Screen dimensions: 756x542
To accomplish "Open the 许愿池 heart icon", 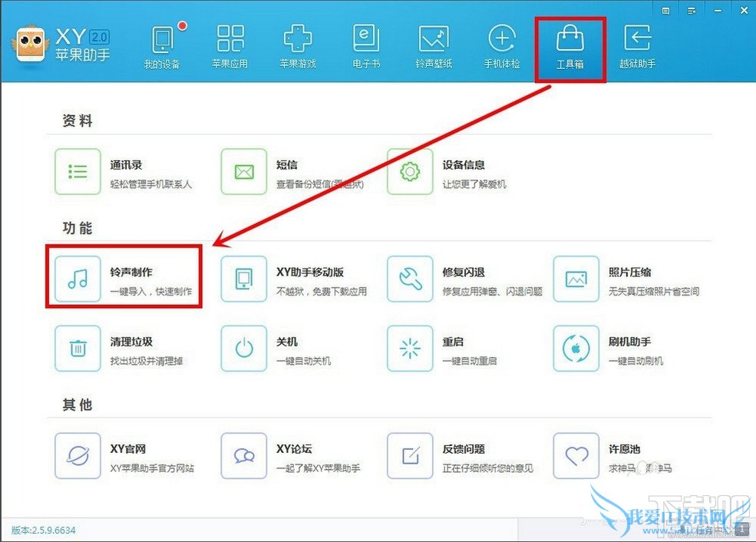I will click(x=576, y=456).
